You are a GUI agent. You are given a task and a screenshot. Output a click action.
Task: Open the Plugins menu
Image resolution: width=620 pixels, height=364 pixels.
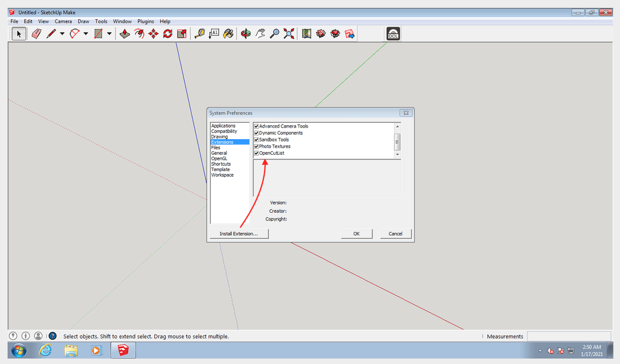click(145, 21)
